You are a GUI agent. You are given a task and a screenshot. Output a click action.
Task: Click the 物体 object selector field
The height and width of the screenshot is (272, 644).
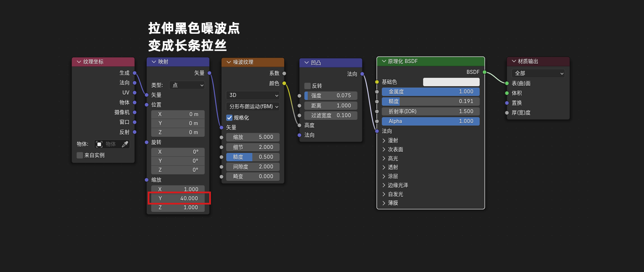click(x=112, y=144)
